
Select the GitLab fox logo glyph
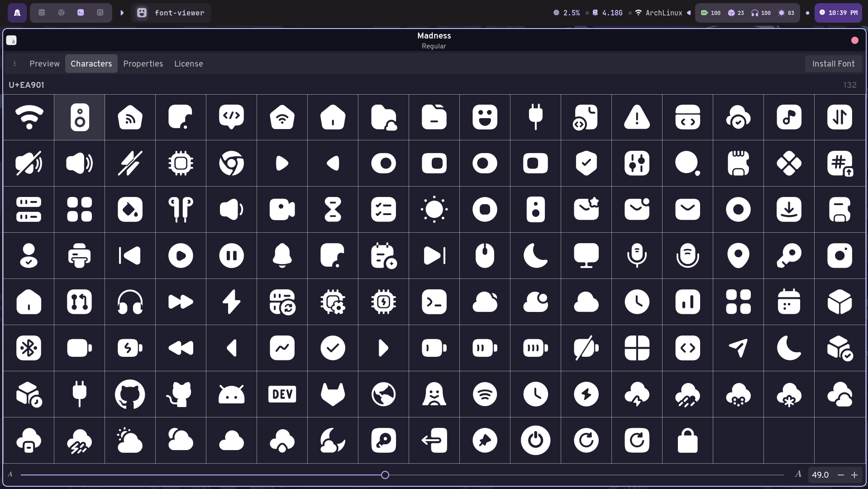click(333, 394)
